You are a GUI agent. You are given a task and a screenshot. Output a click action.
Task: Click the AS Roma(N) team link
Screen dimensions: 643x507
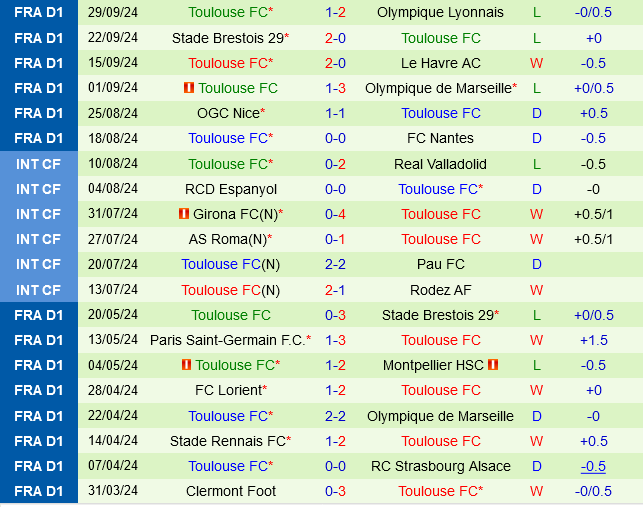click(227, 239)
